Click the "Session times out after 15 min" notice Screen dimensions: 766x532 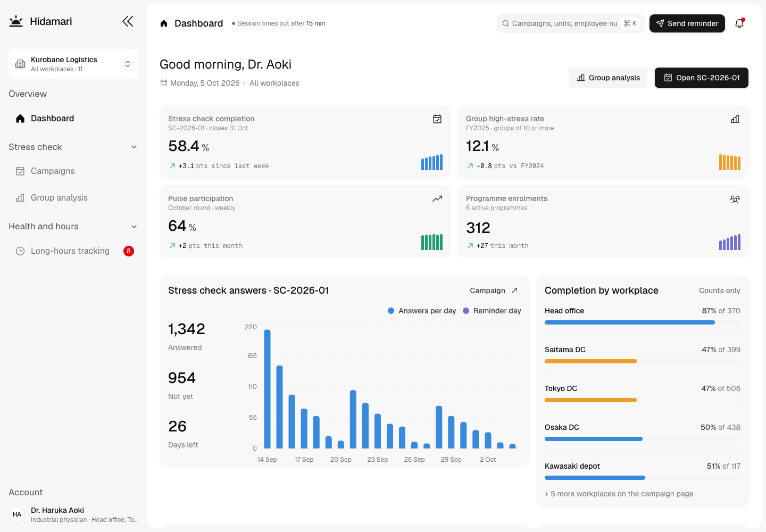click(278, 23)
